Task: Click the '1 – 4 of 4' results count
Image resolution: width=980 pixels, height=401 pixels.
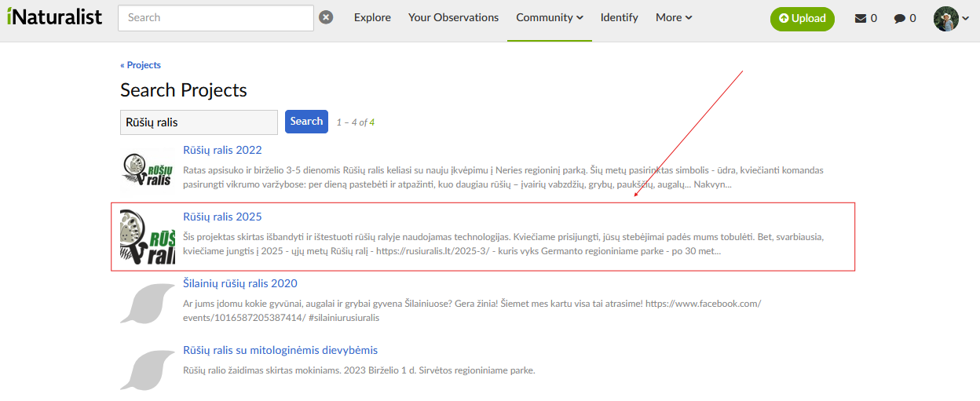Action: tap(356, 122)
